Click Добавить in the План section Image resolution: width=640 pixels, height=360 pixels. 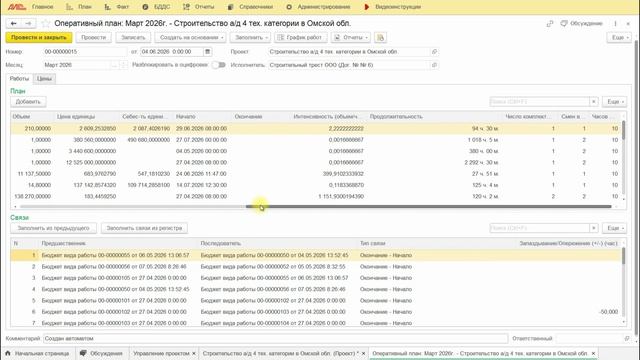pos(28,102)
